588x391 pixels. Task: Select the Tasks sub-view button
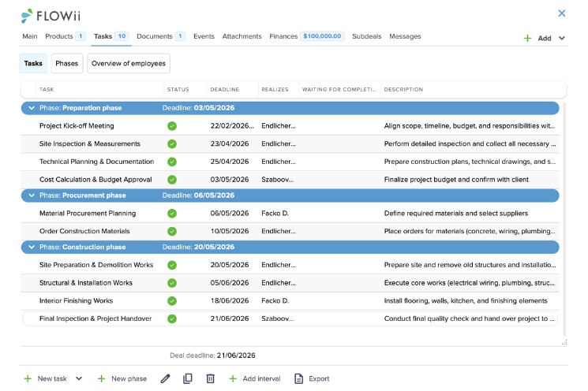point(33,63)
